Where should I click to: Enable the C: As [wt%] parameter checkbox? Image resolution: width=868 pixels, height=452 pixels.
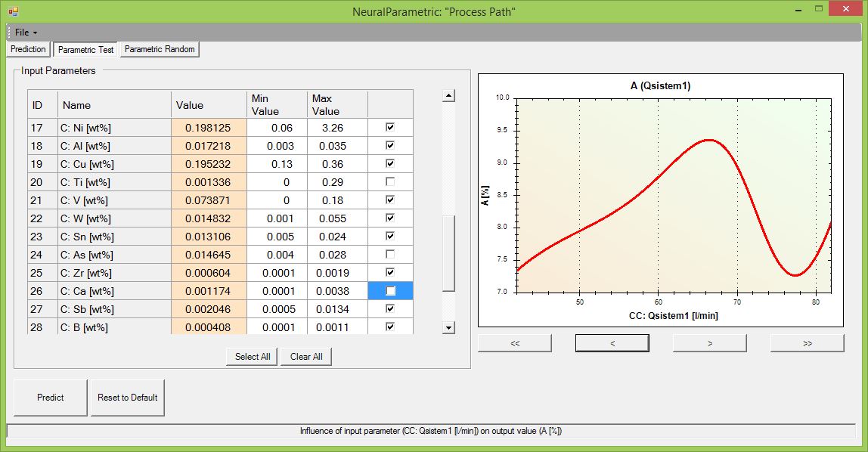coord(390,255)
